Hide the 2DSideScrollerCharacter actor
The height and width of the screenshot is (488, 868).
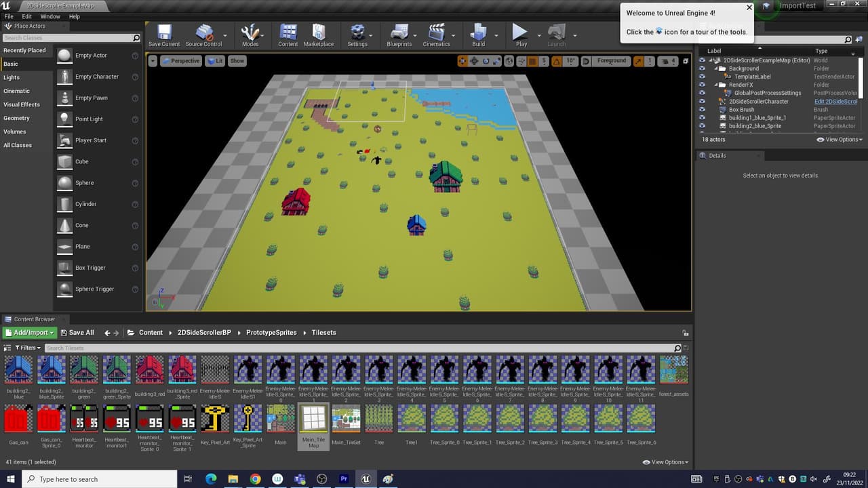point(702,101)
